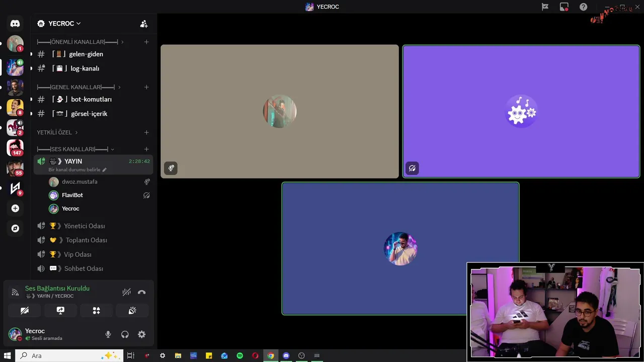
Task: Collapse the ÖNEMLİ KANALLAR category
Action: (80, 42)
